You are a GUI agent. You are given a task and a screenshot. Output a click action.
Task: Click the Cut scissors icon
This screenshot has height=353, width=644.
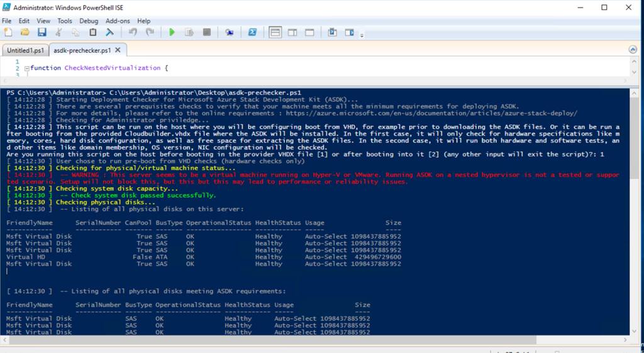click(58, 33)
